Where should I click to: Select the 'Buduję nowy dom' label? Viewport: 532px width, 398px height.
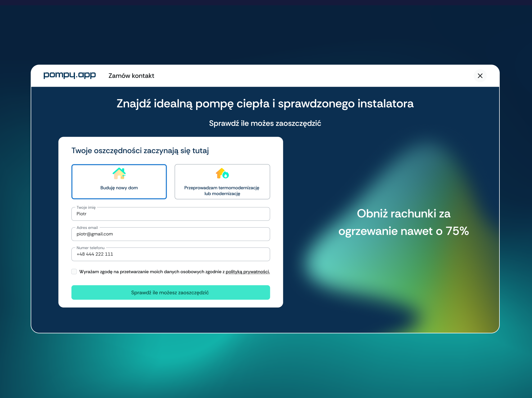[x=119, y=188]
